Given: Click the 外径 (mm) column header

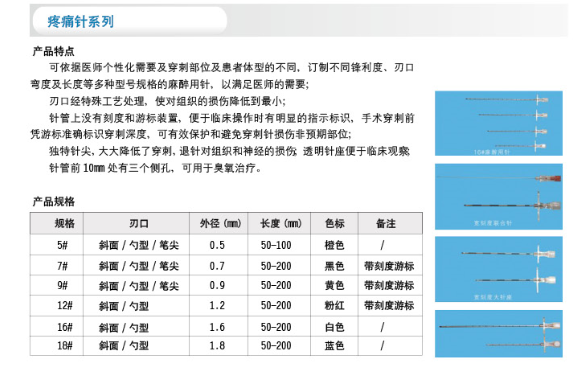Looking at the screenshot, I should [220, 224].
